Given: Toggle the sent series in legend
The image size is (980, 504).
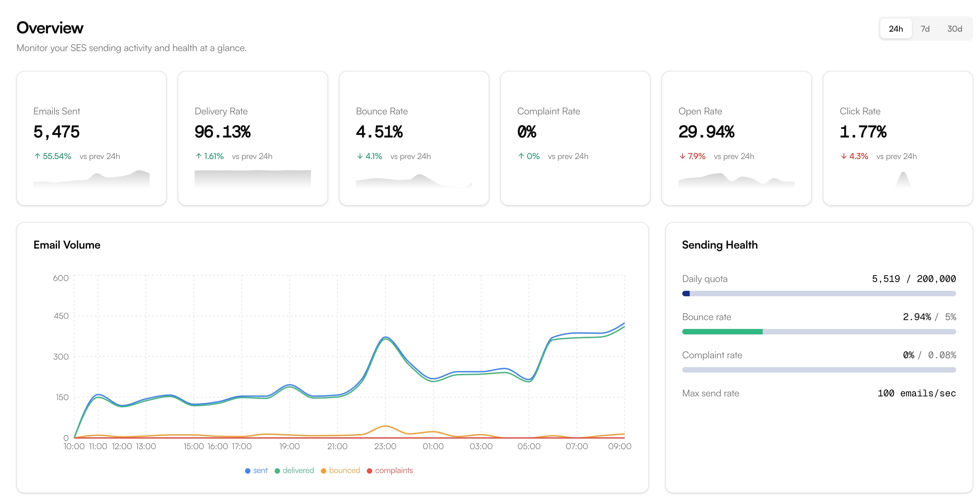Looking at the screenshot, I should pyautogui.click(x=256, y=471).
